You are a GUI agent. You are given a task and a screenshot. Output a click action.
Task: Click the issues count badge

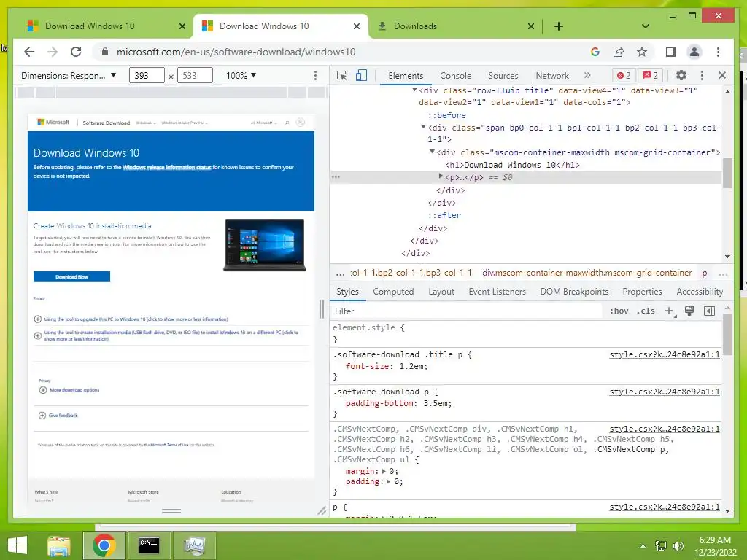(651, 75)
